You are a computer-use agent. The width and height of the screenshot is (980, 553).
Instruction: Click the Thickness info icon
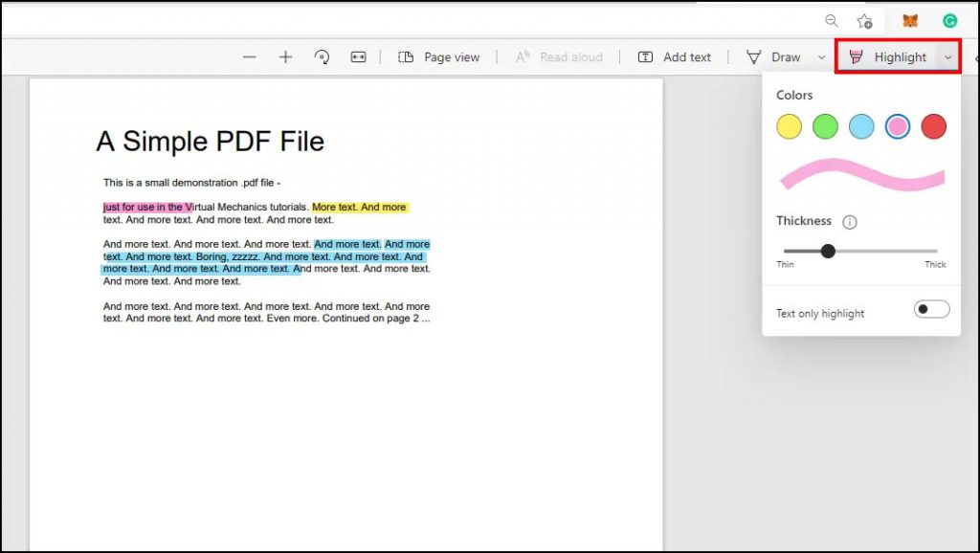click(852, 221)
